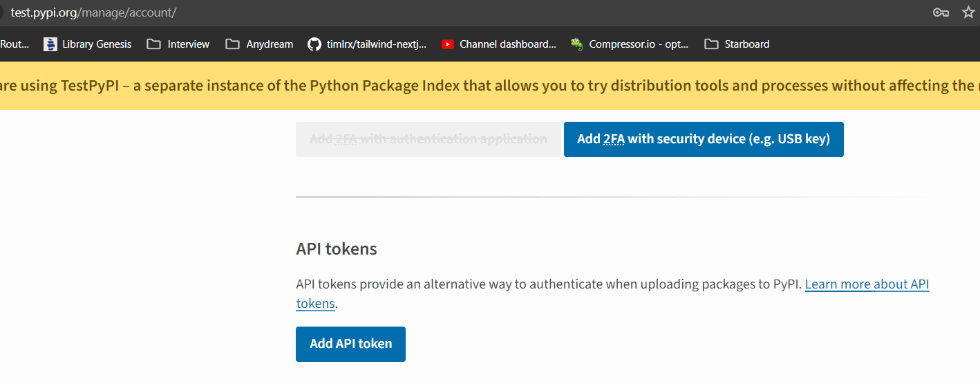Open the Compressor.io bookmark
The height and width of the screenshot is (384, 980).
630,44
